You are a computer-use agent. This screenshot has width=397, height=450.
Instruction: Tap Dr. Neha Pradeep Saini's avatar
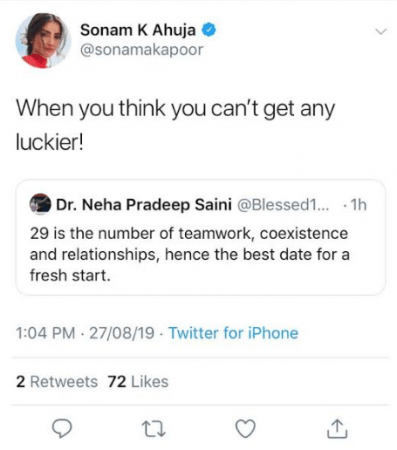pyautogui.click(x=40, y=204)
